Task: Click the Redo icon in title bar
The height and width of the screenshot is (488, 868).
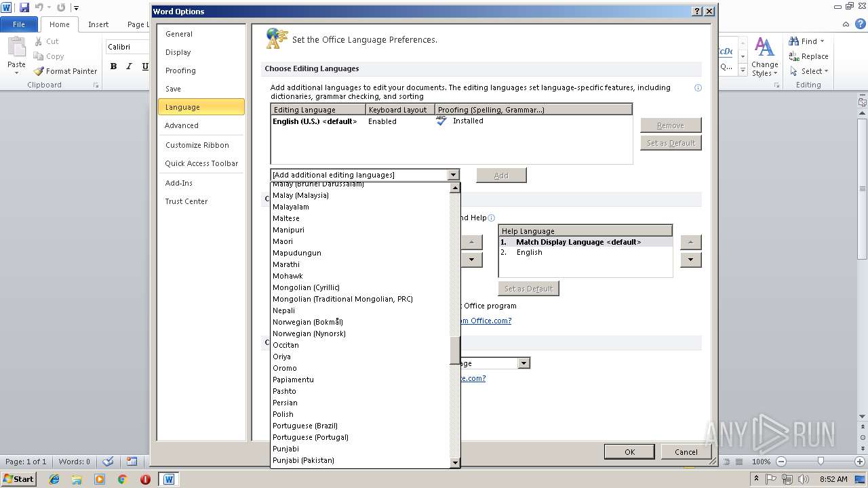Action: pyautogui.click(x=61, y=7)
